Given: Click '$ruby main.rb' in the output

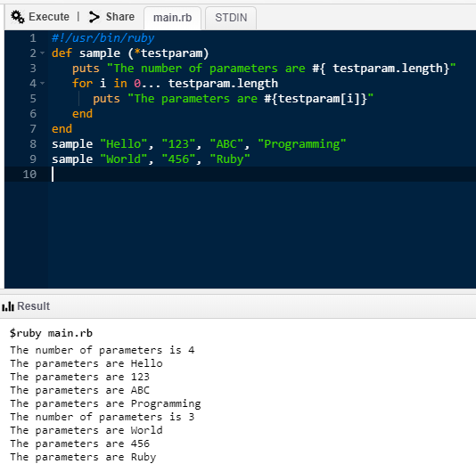Looking at the screenshot, I should (51, 333).
